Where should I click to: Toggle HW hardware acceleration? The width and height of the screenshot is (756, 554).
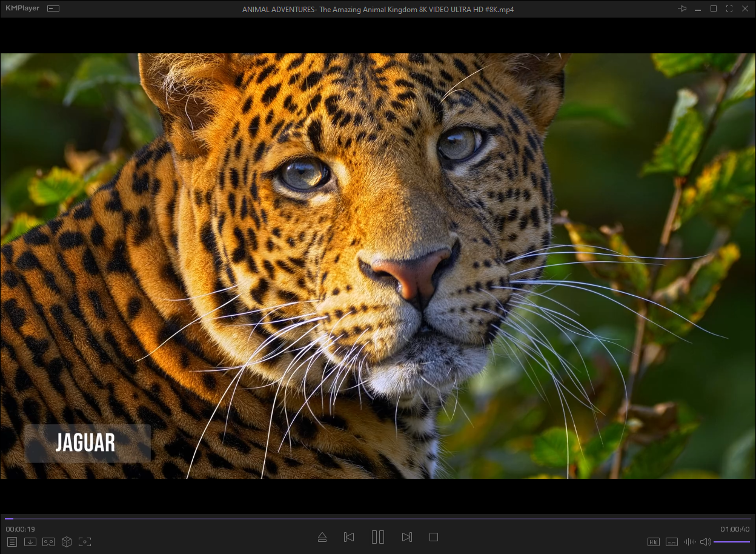click(x=654, y=542)
